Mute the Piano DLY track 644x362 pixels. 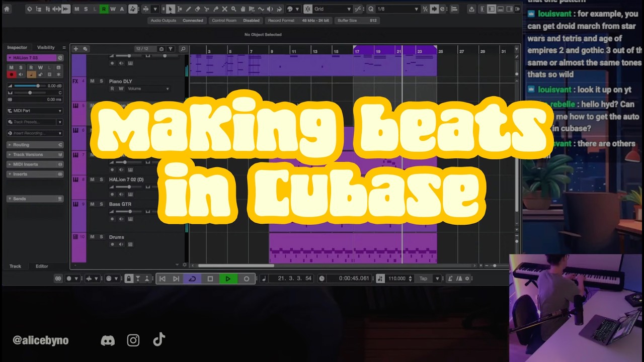(92, 81)
